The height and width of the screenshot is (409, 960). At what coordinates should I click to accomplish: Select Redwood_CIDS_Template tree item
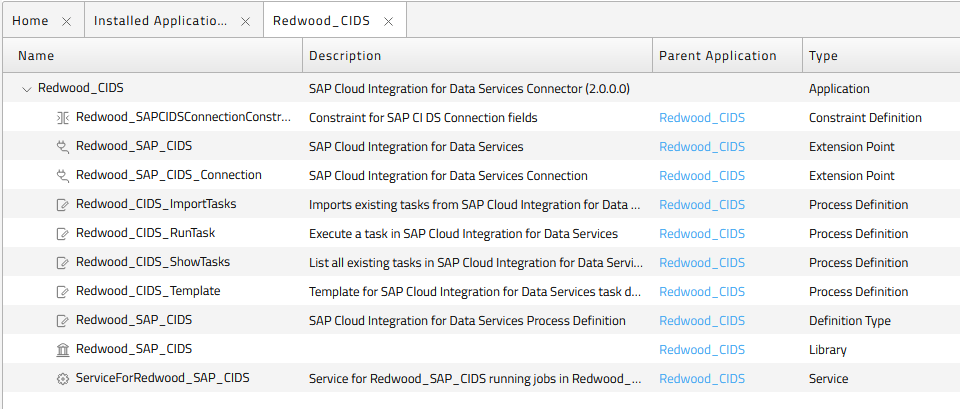(x=148, y=291)
